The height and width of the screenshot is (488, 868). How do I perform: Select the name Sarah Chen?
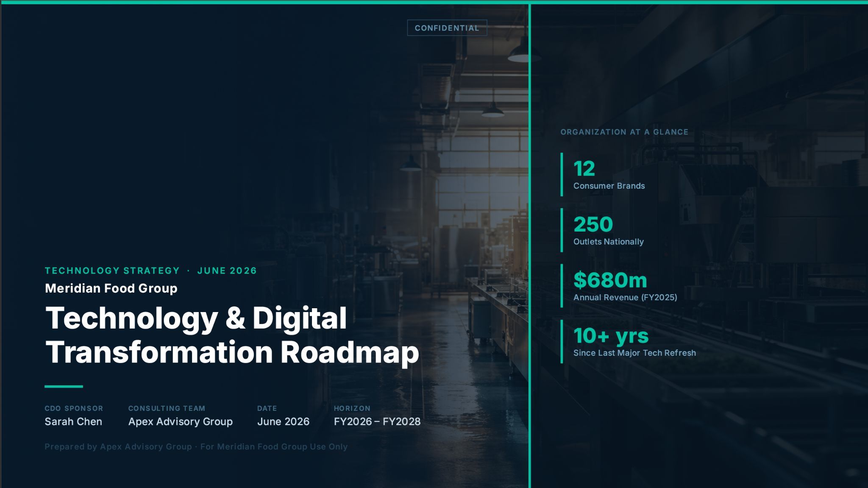pos(73,421)
